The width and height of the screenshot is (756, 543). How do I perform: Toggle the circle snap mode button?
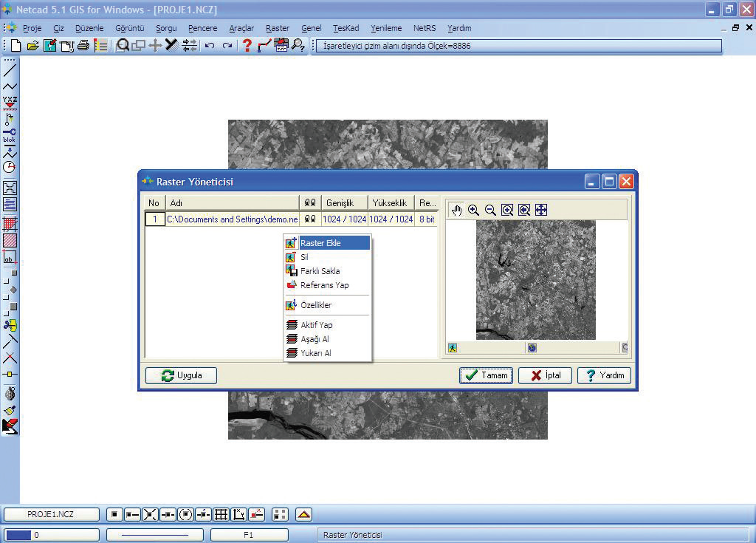pos(185,515)
